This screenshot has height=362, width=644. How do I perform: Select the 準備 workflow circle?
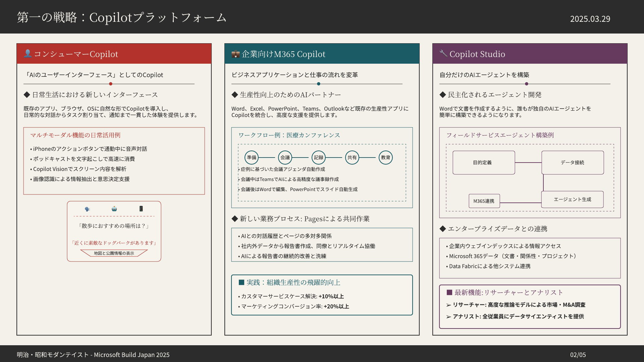click(252, 157)
